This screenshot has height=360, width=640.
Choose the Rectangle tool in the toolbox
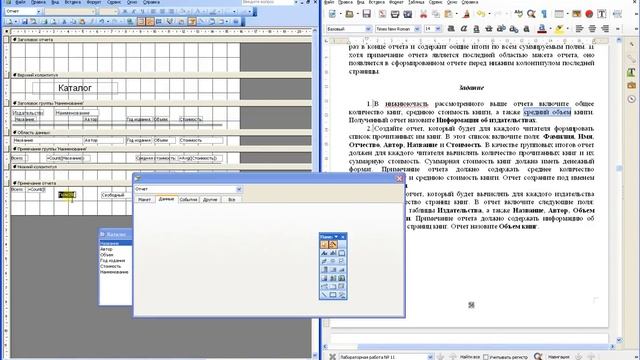pyautogui.click(x=333, y=295)
